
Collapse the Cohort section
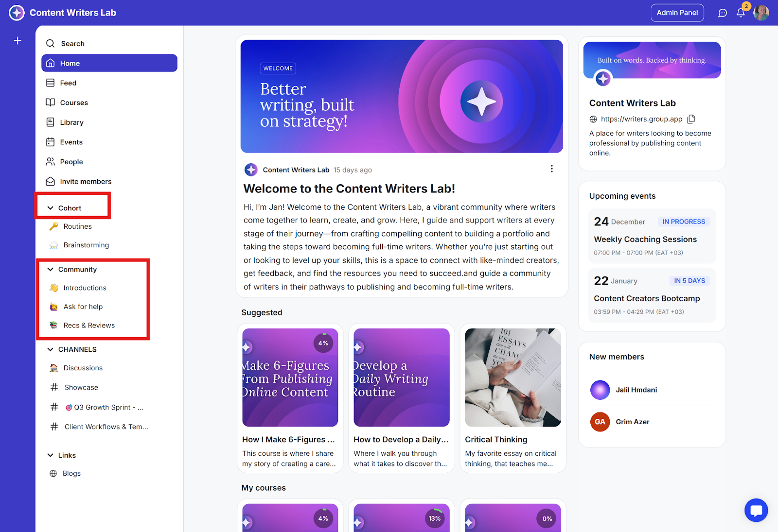(x=50, y=208)
